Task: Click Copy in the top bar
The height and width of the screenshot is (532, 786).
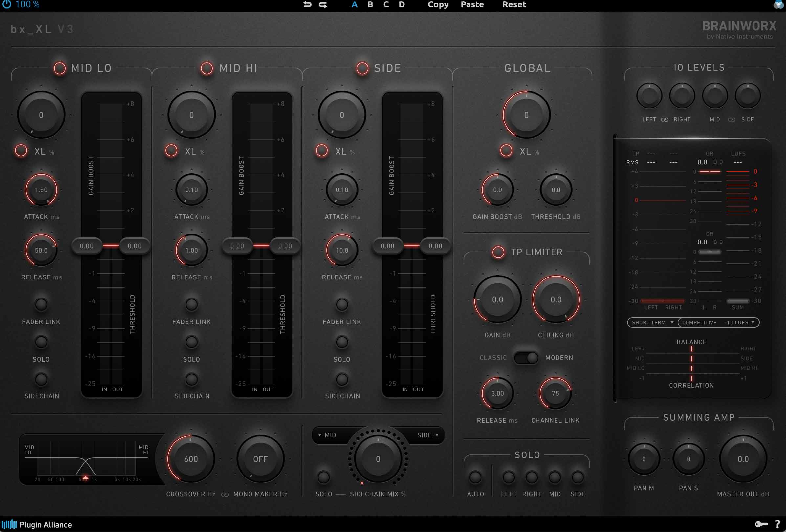Action: 438,4
